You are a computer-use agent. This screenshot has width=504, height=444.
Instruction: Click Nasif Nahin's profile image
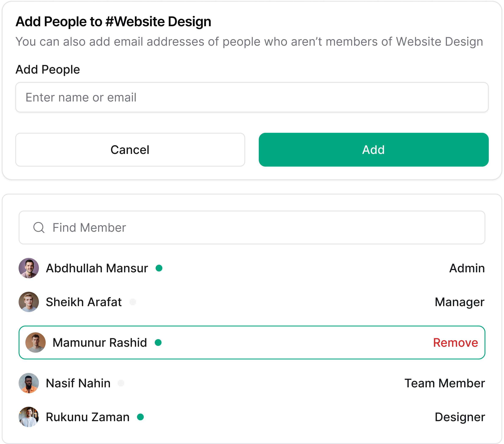click(x=29, y=383)
